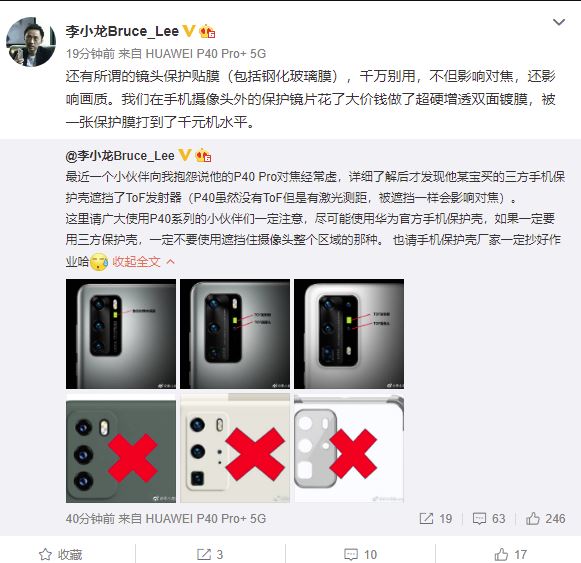Like the post showing 17 thumbs up

point(511,554)
